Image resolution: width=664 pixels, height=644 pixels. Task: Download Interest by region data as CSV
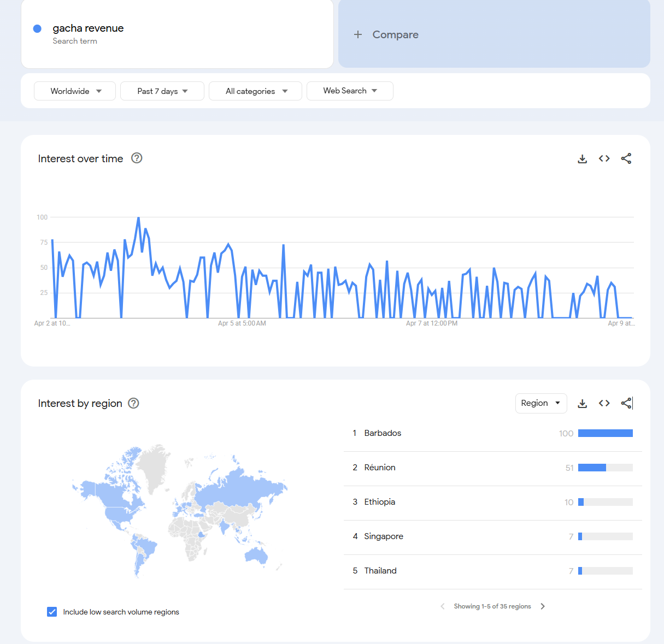click(x=583, y=404)
